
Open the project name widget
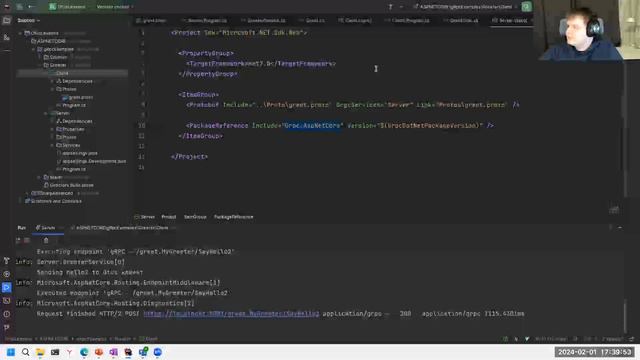(x=68, y=7)
